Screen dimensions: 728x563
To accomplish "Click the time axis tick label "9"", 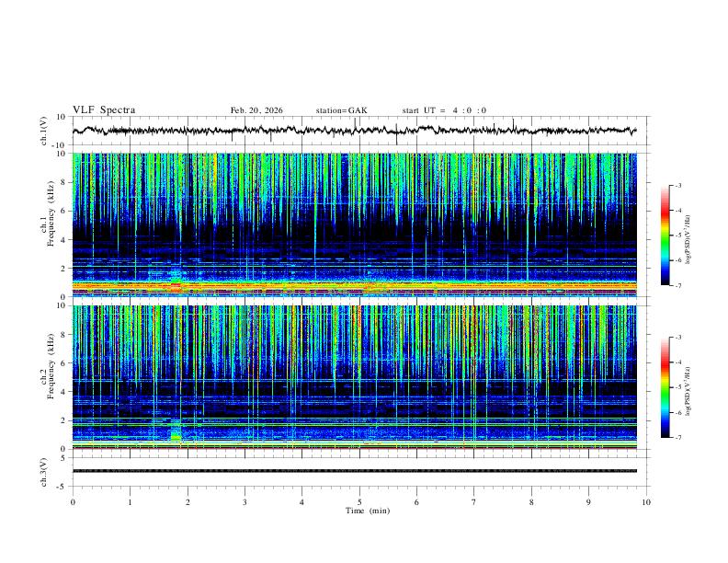I will point(588,502).
